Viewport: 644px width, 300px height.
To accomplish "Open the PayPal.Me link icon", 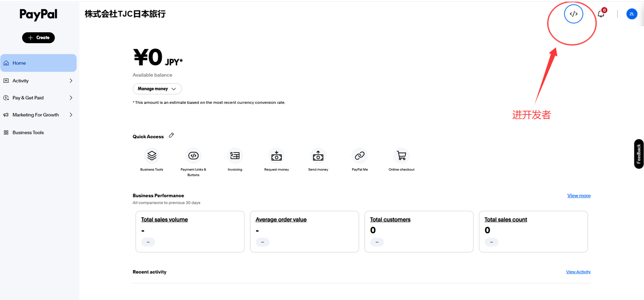I will tap(360, 156).
